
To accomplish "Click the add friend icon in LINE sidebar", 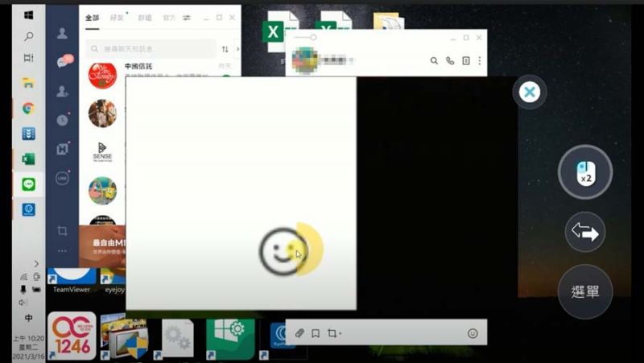I will tap(62, 91).
